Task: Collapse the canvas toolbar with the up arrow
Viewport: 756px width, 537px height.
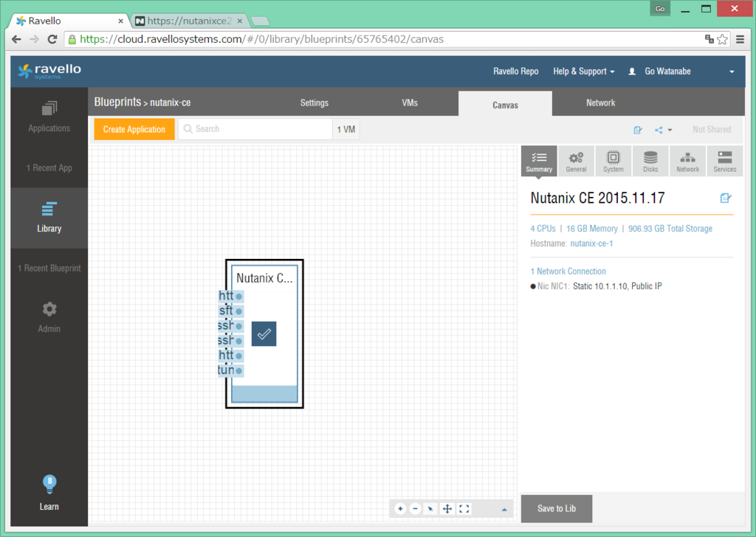Action: [x=504, y=510]
